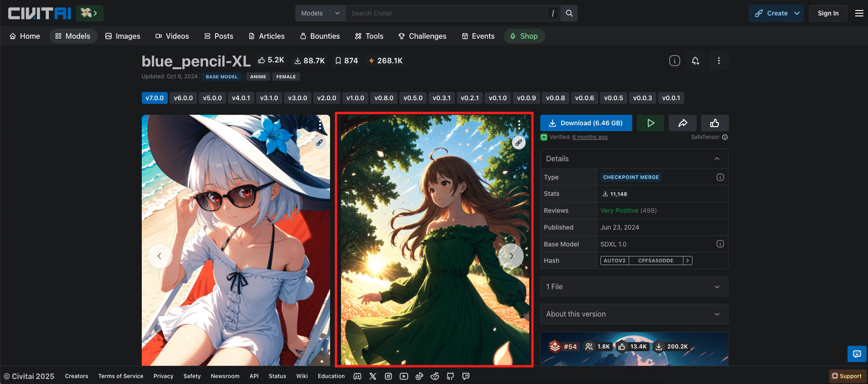Open three-dot menu beside notification bell
Viewport: 868px width, 384px height.
coord(718,61)
